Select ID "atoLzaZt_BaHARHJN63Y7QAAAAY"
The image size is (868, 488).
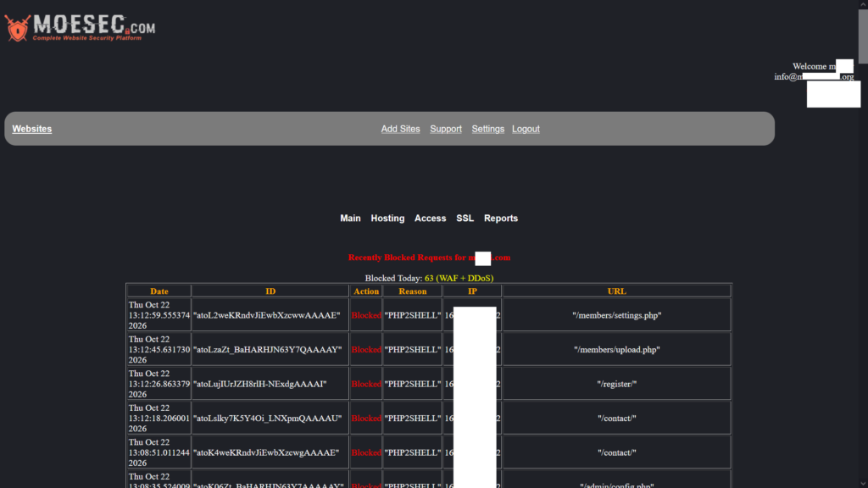pos(268,350)
